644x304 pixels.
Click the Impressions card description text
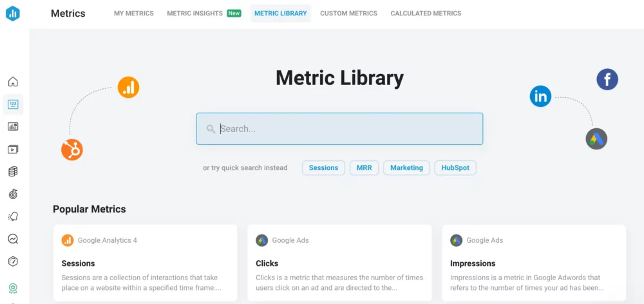(x=527, y=283)
